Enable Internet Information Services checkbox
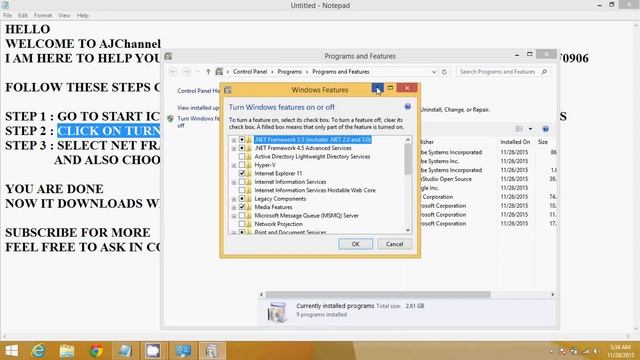 coord(242,182)
